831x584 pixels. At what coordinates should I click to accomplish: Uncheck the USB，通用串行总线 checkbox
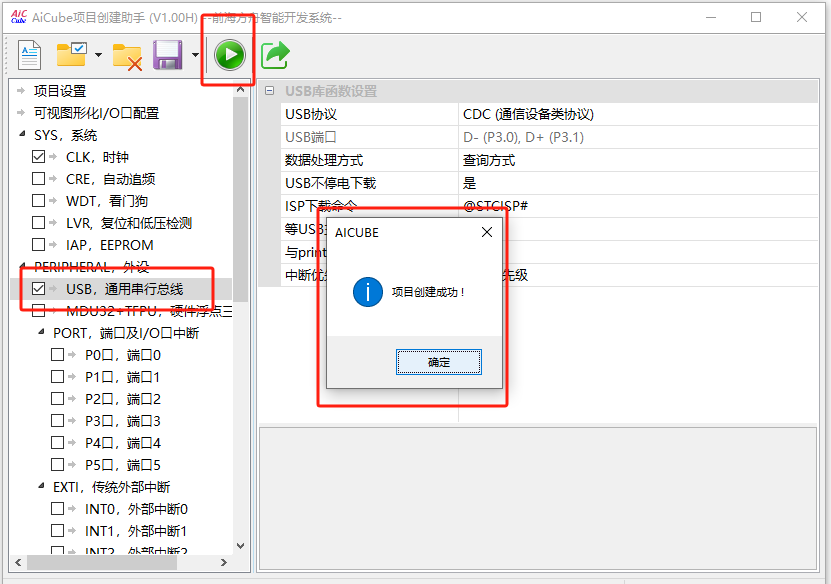(x=38, y=289)
